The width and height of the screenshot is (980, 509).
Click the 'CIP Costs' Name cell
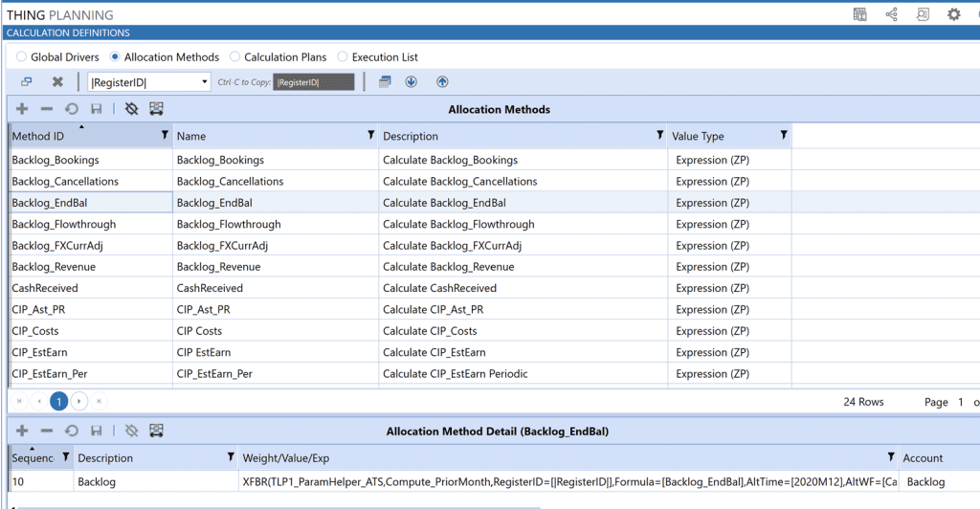tap(275, 330)
